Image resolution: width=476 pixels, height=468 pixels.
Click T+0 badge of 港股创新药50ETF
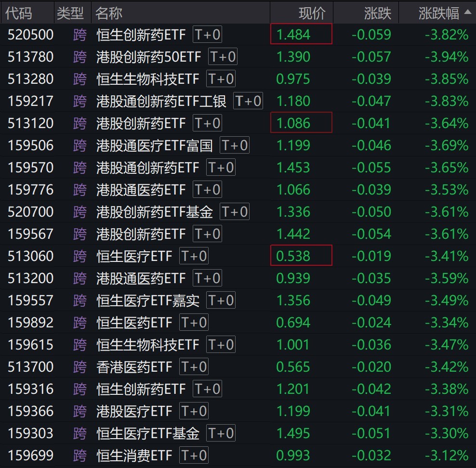223,56
